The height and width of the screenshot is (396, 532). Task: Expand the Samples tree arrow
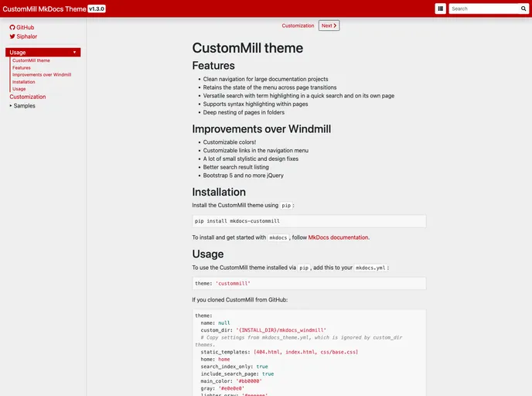click(x=11, y=106)
